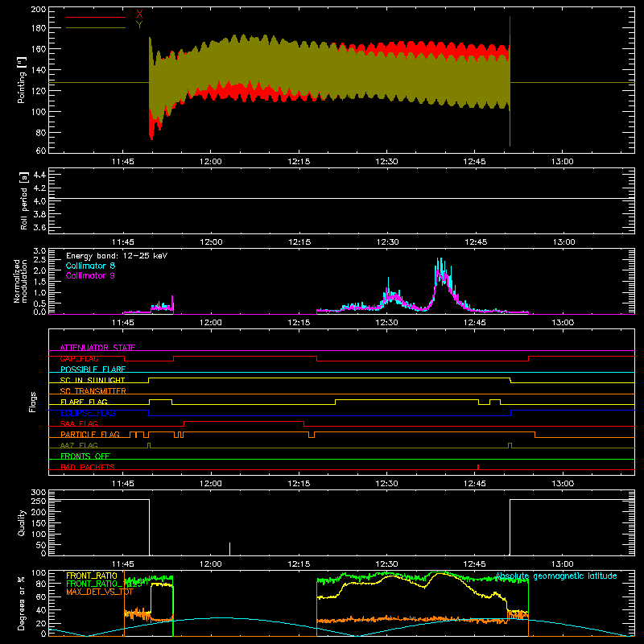Image resolution: width=644 pixels, height=644 pixels.
Task: Click the Normalized modulation axis title
Action: [21, 281]
